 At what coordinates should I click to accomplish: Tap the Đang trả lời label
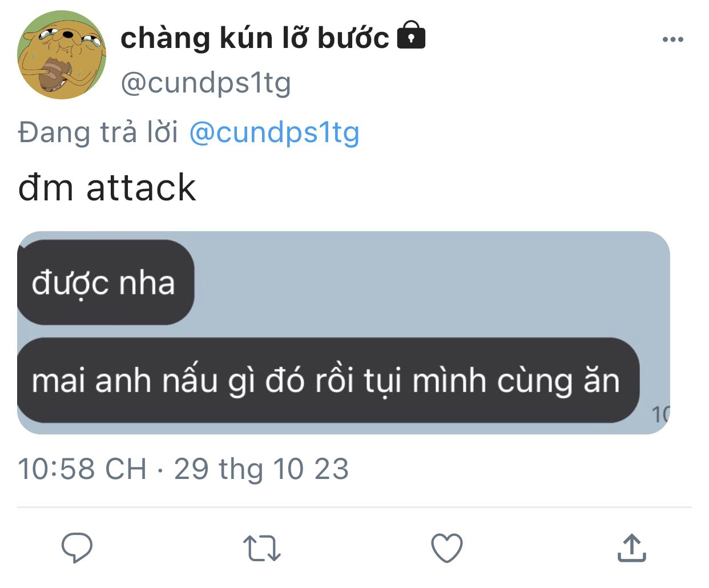pos(98,132)
